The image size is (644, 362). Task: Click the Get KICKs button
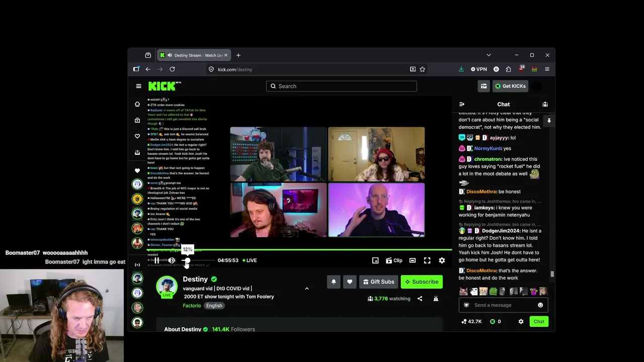point(510,86)
